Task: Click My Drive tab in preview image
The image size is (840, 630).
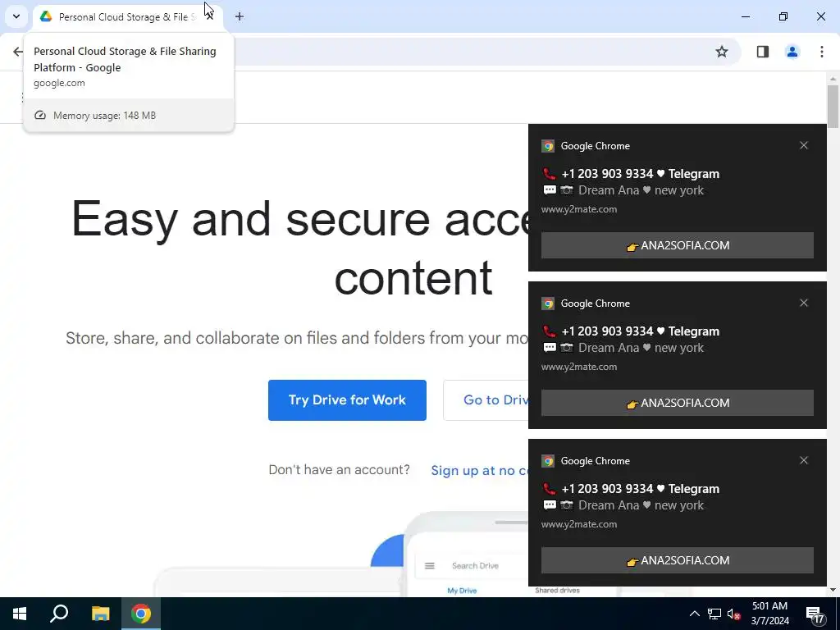Action: pyautogui.click(x=462, y=591)
